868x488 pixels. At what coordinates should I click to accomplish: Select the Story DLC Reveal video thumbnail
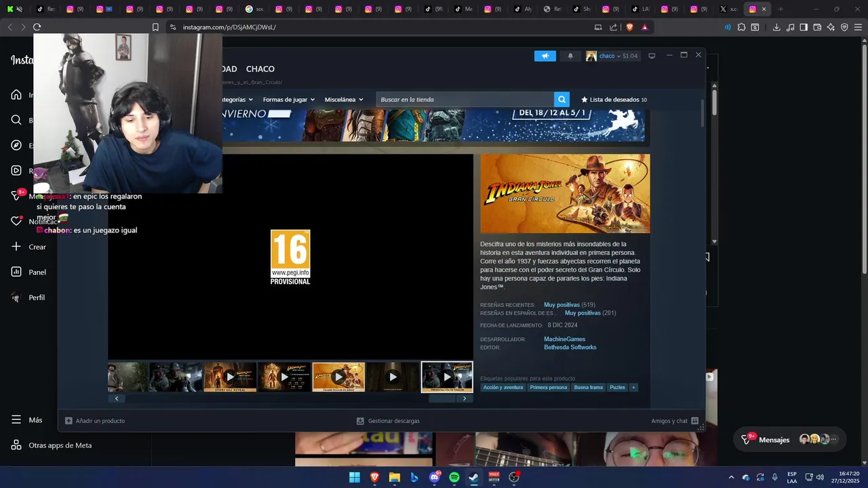pos(230,377)
